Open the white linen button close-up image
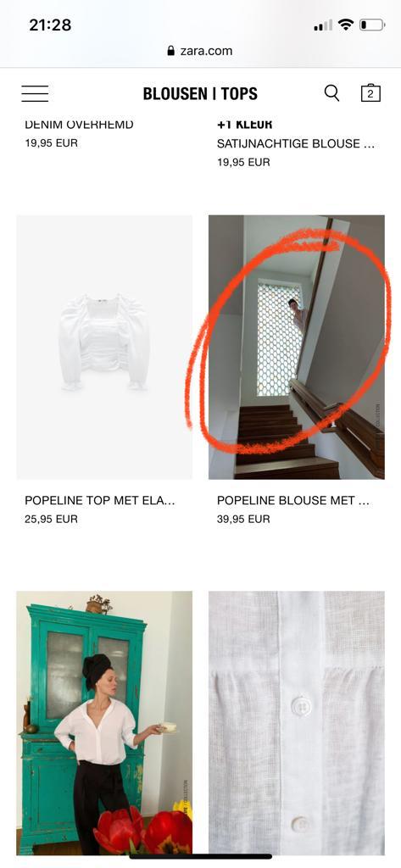Image resolution: width=401 pixels, height=868 pixels. coord(297,723)
